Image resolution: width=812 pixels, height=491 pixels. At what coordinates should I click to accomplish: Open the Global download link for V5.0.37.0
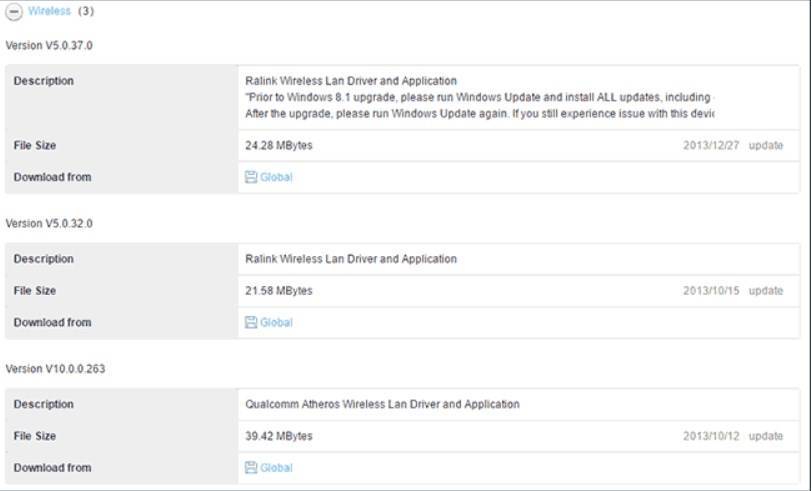point(276,177)
